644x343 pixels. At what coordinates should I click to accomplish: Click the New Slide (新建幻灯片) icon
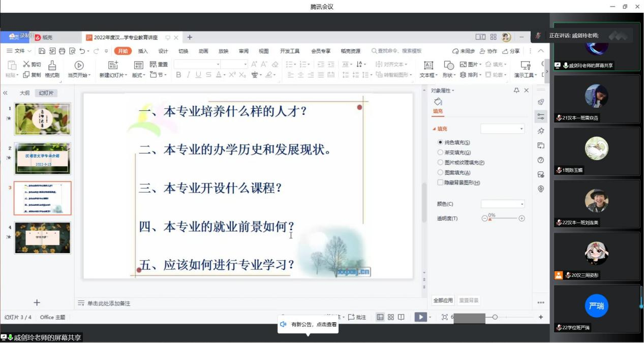pyautogui.click(x=113, y=65)
